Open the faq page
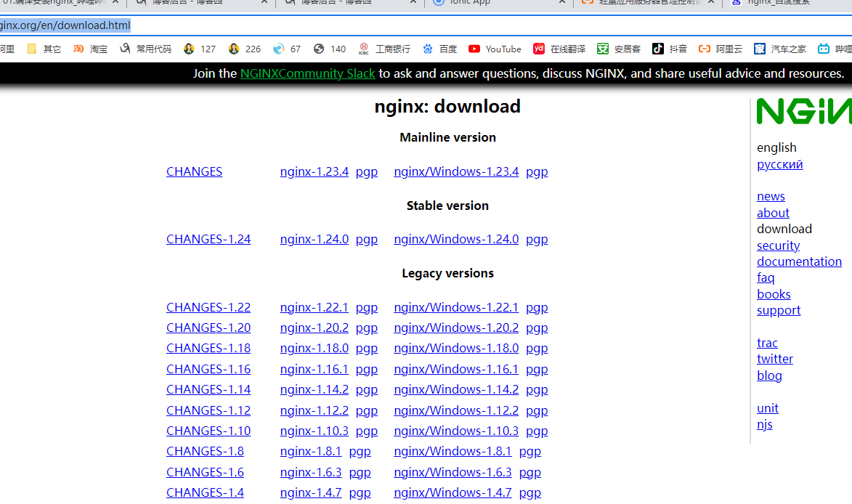 coord(766,278)
